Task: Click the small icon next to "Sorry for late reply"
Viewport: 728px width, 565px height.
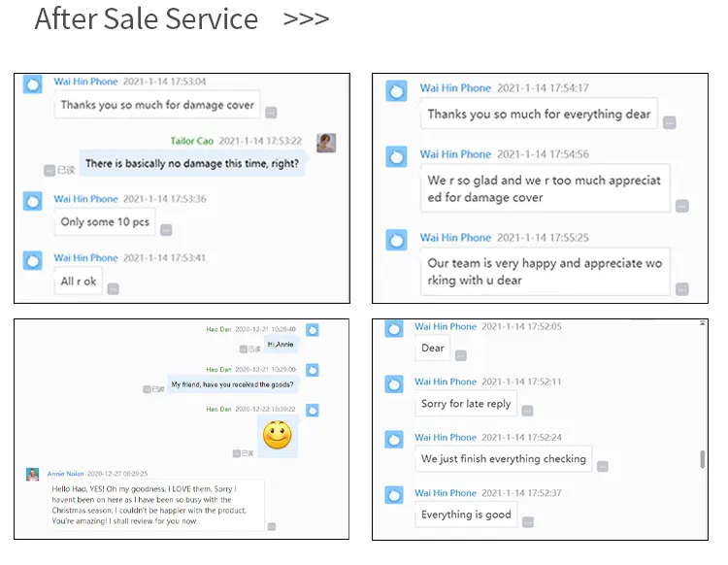Action: click(527, 411)
